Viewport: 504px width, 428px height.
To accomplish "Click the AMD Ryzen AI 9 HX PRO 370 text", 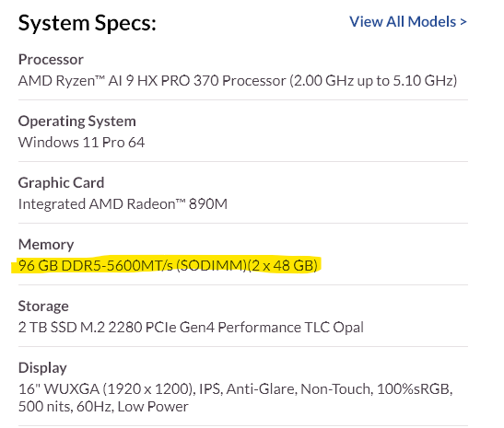I will [152, 81].
